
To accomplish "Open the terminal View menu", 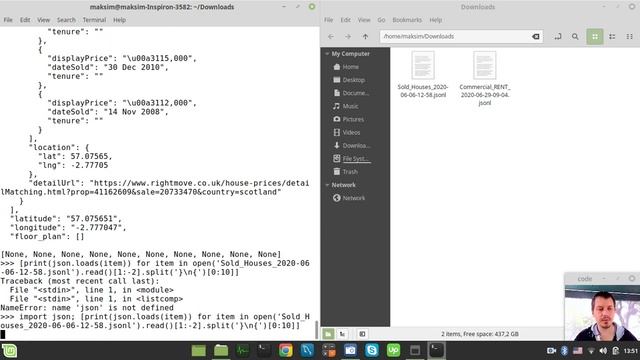I will point(43,20).
